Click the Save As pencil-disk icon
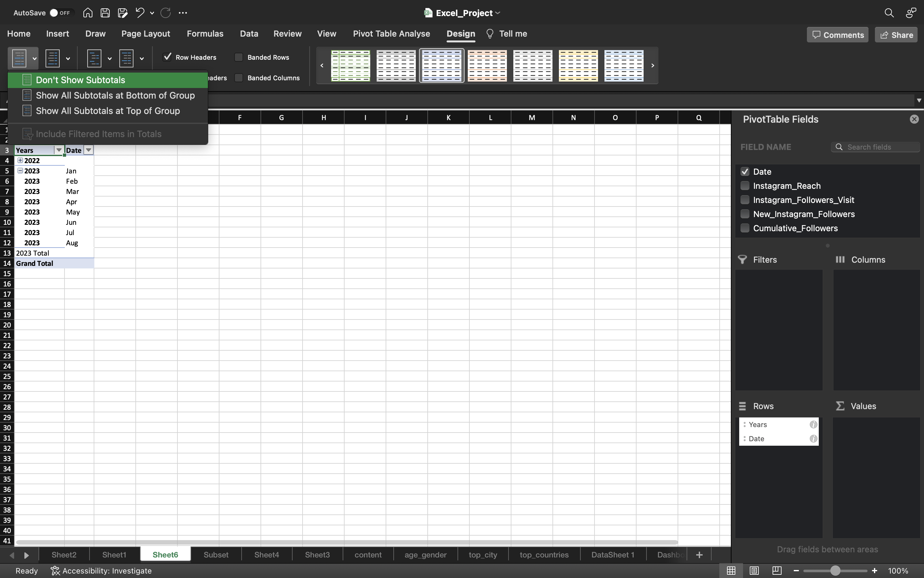The image size is (924, 578). pyautogui.click(x=123, y=13)
